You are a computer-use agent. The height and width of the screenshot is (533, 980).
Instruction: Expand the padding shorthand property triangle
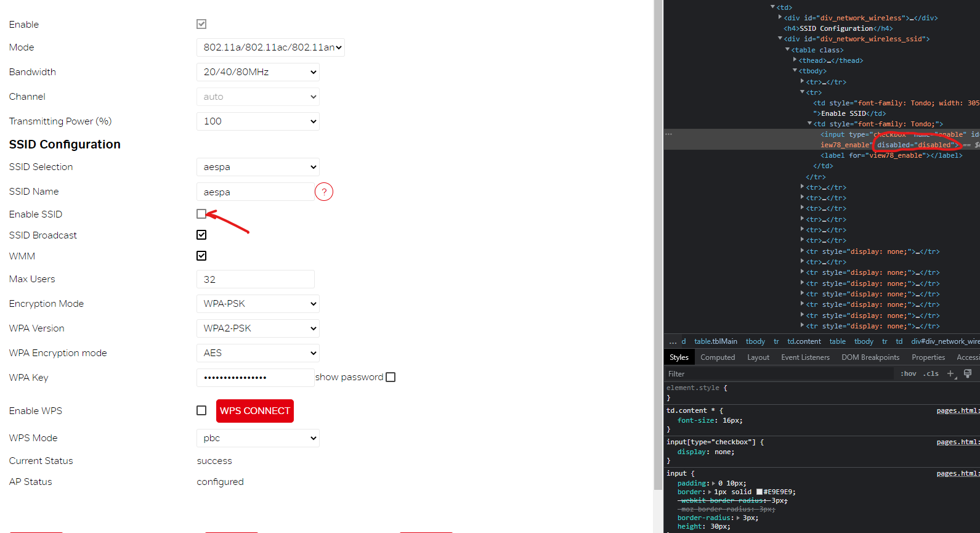point(713,483)
